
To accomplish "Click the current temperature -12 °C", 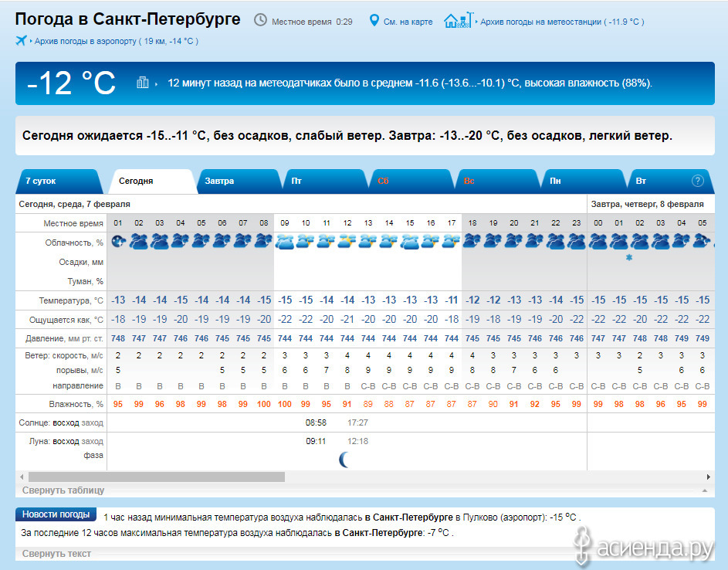I will point(71,83).
